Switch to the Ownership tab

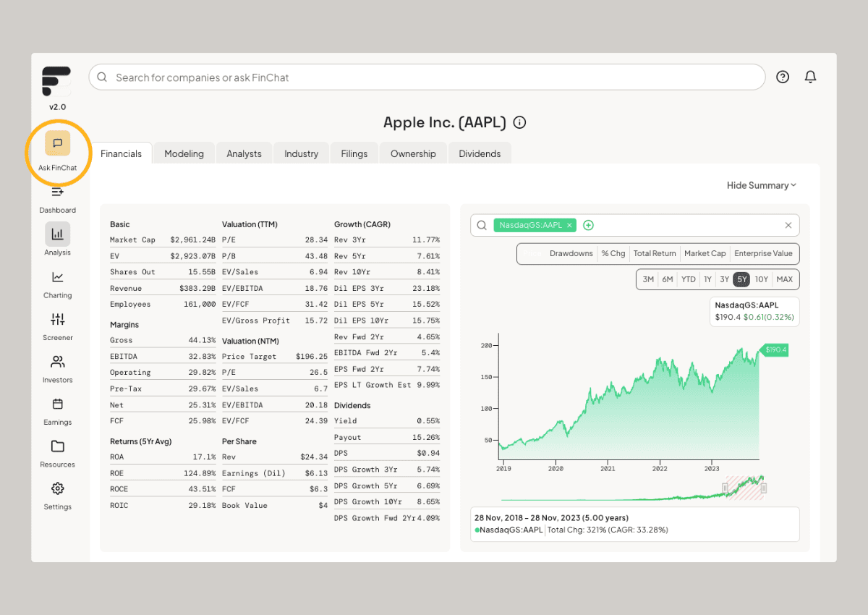click(x=413, y=153)
